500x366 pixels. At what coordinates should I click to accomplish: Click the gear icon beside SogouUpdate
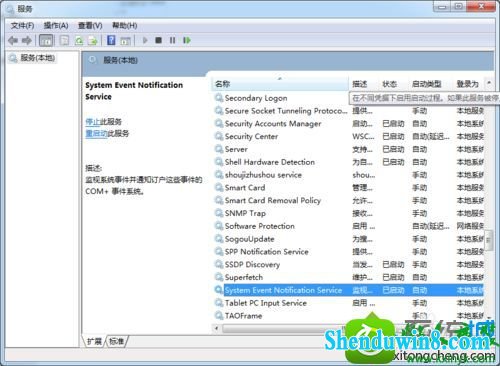pyautogui.click(x=219, y=239)
